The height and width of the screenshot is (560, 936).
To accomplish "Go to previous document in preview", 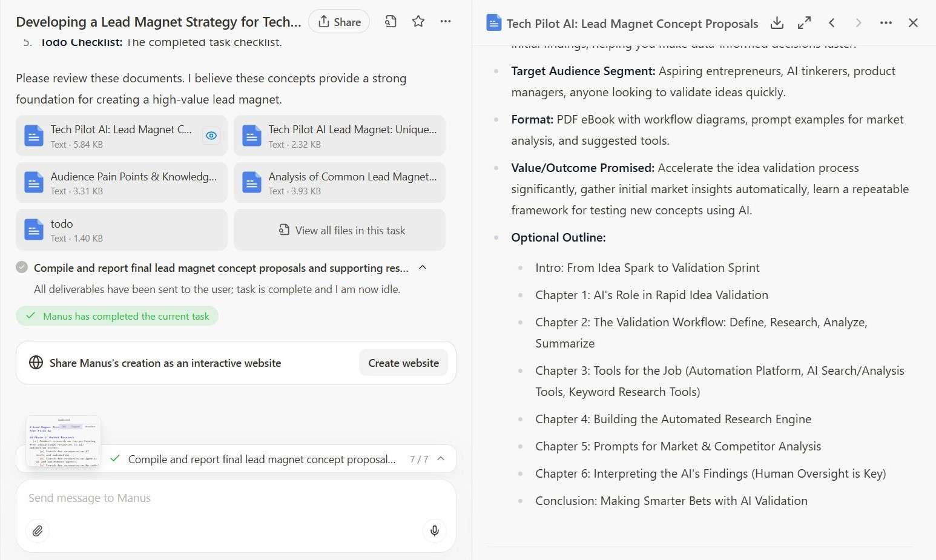I will click(832, 23).
